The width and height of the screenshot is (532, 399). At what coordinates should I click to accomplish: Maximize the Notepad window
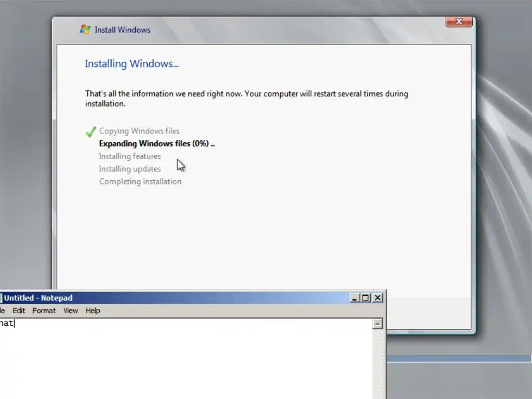pyautogui.click(x=365, y=298)
